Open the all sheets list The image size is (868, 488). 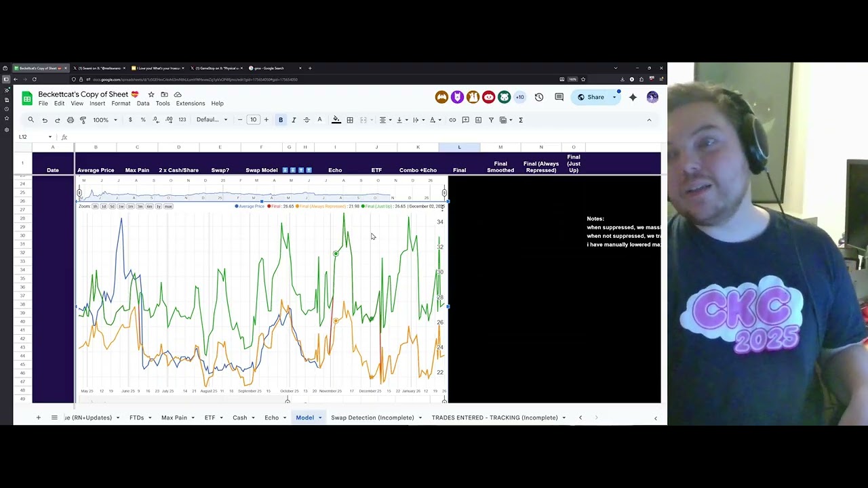click(54, 418)
